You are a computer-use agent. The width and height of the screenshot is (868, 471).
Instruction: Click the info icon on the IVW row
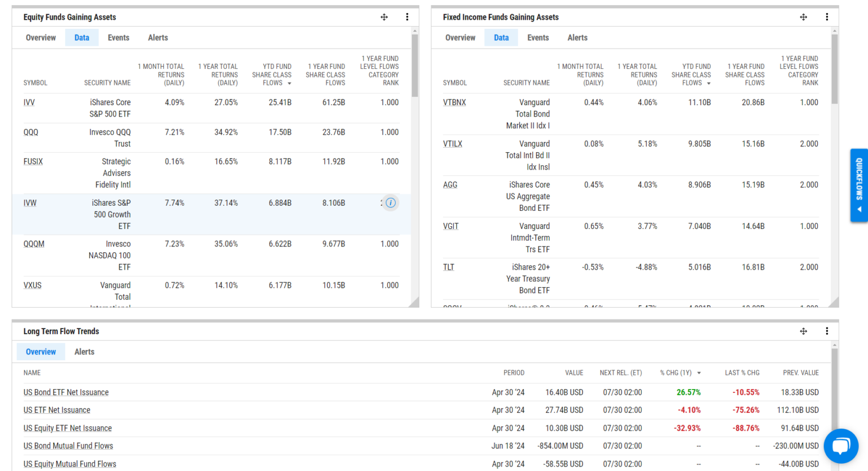(390, 202)
